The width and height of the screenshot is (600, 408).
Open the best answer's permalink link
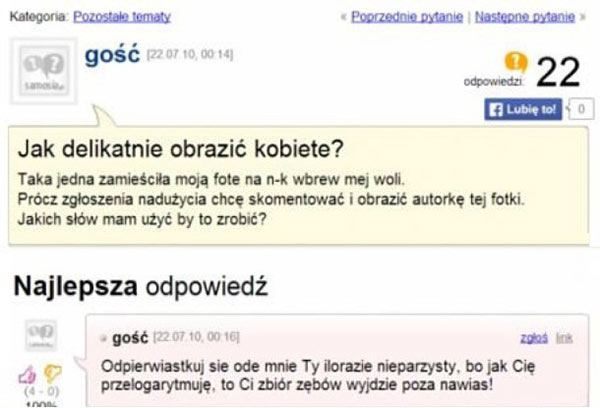click(x=565, y=339)
